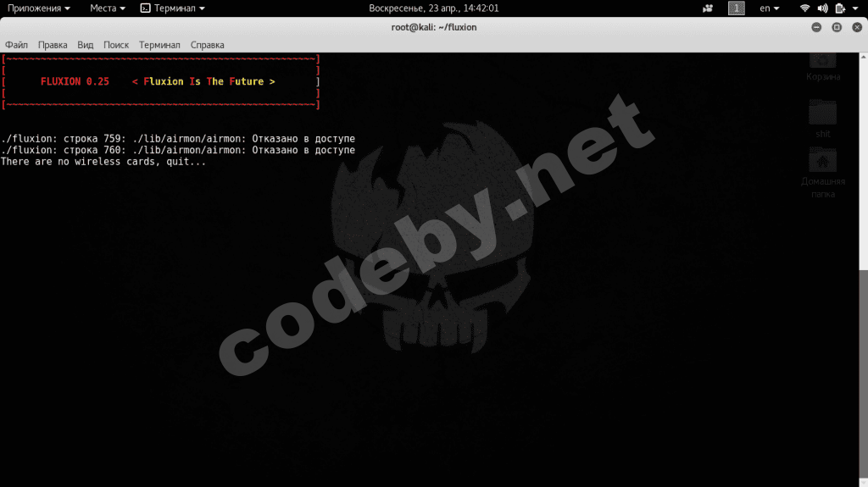868x487 pixels.
Task: Click the scrollbar up arrow
Action: coord(864,57)
